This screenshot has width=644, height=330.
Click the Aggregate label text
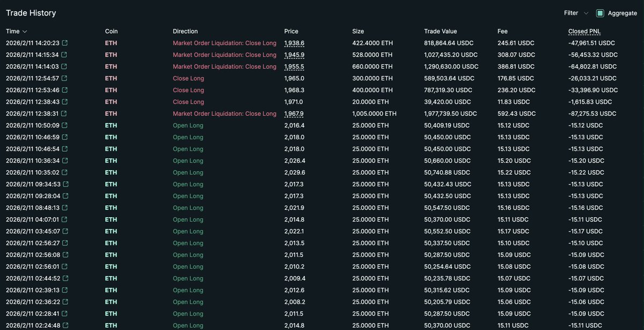pos(622,13)
